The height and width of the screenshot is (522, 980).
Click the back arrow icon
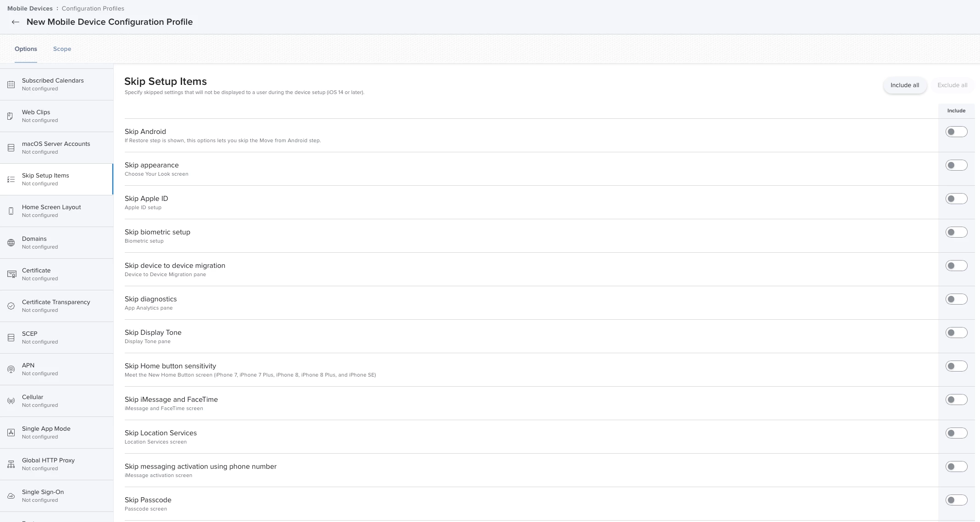point(16,22)
